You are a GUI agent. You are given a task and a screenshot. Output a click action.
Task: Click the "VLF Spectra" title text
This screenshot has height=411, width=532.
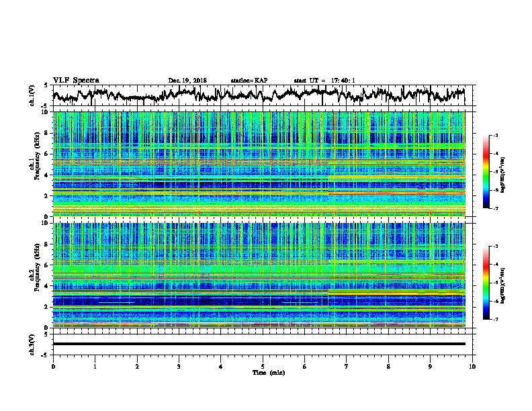coord(76,80)
